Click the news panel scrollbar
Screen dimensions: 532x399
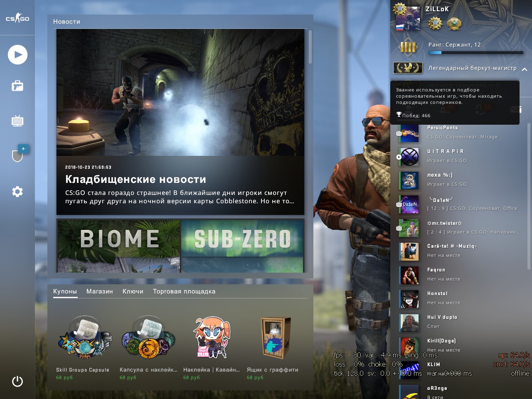click(310, 47)
